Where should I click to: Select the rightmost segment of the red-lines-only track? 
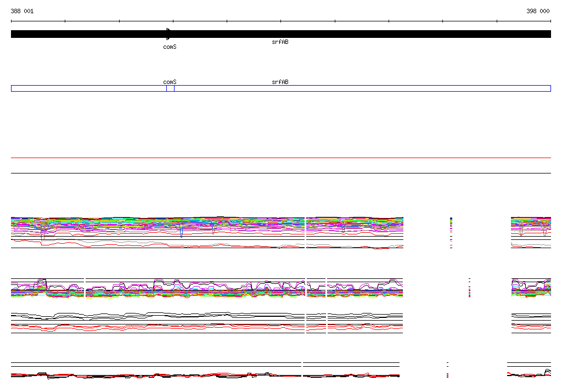tap(531, 328)
